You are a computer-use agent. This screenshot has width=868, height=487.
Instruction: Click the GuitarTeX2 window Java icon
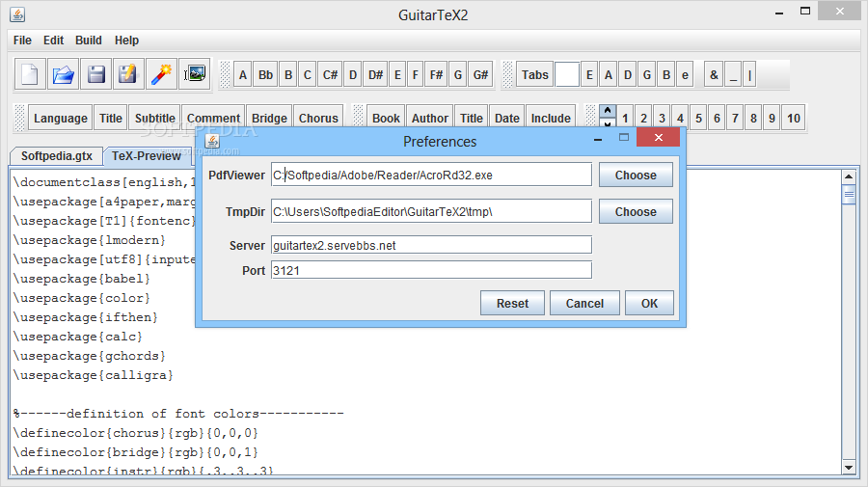coord(17,14)
